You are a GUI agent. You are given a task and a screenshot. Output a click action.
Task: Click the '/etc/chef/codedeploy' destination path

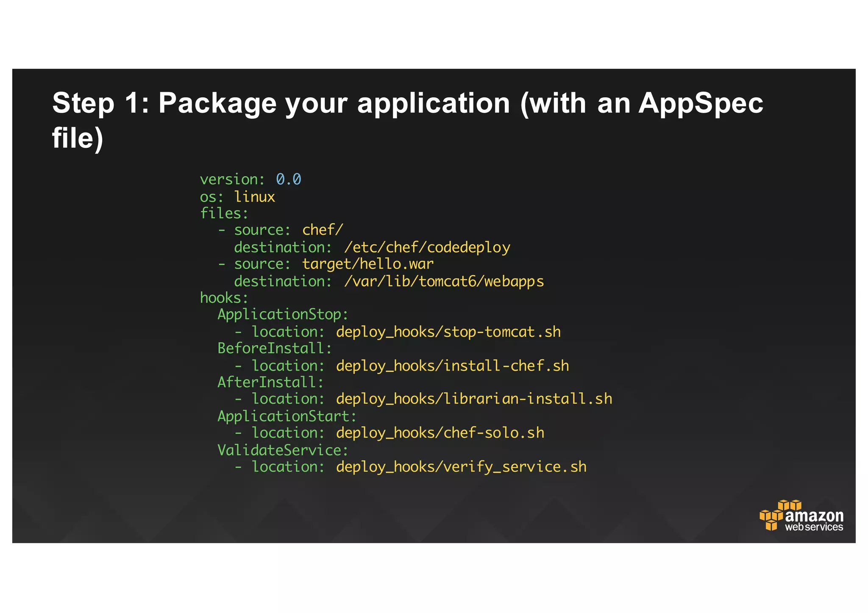427,247
